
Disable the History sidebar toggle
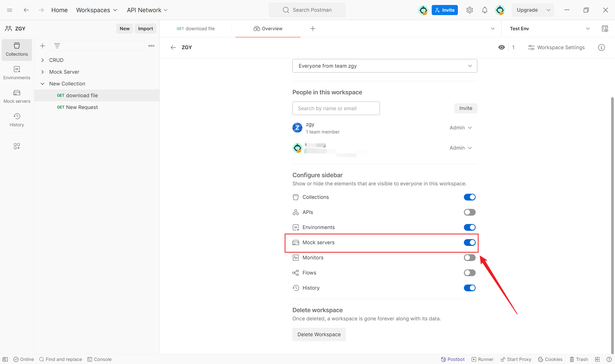click(x=470, y=288)
